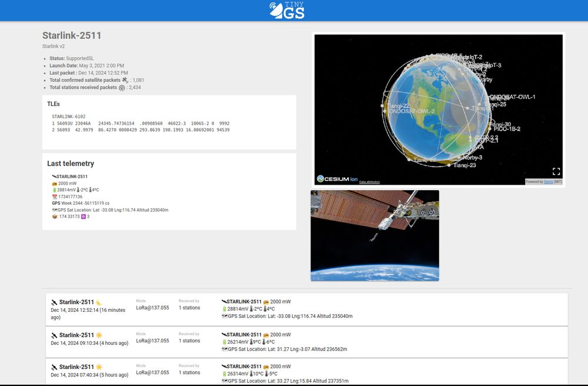The image size is (588, 386).
Task: Expand the globe map to fullscreen
Action: click(556, 171)
